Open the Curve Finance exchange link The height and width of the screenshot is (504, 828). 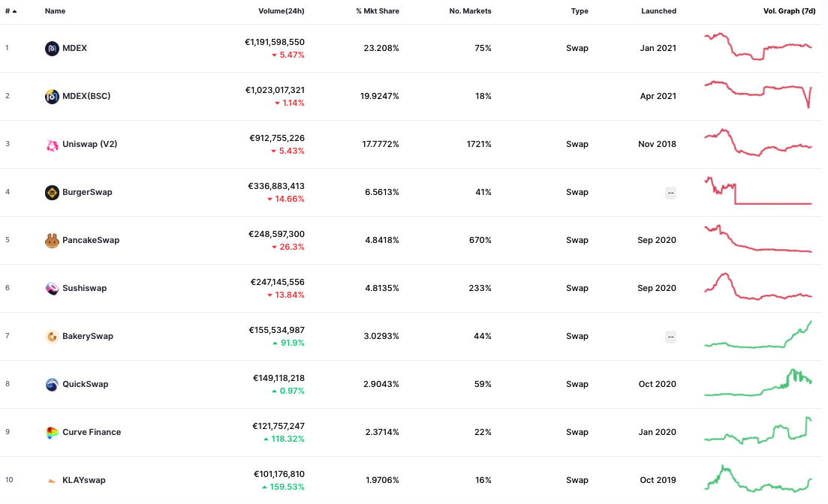[92, 432]
